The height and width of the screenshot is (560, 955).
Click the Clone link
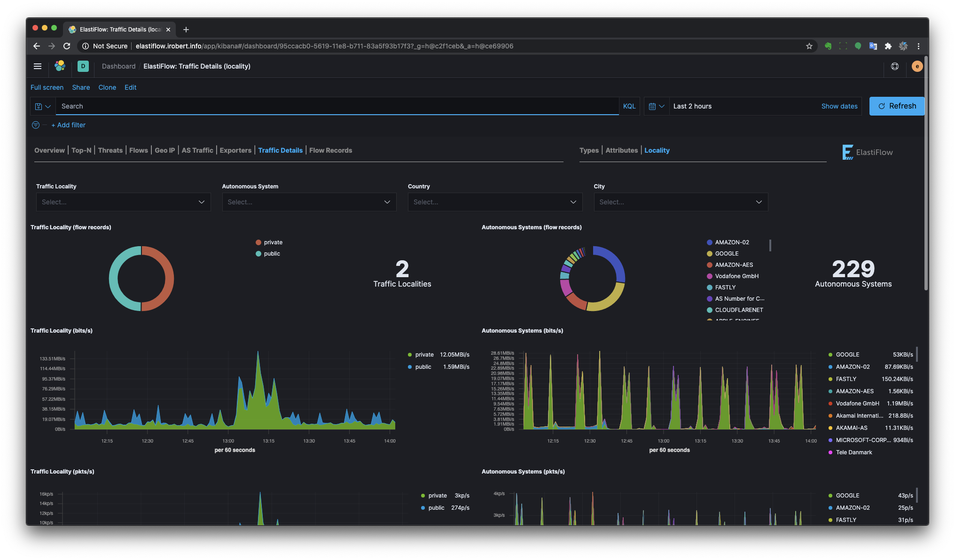[107, 87]
